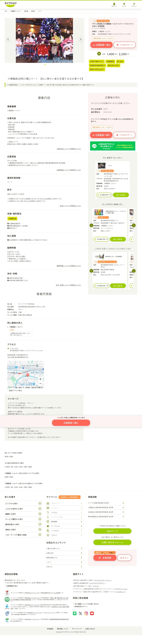Go to previous card in 同じ市区町村・職種の求人
Viewport: 142px width, 644px height.
(91, 225)
